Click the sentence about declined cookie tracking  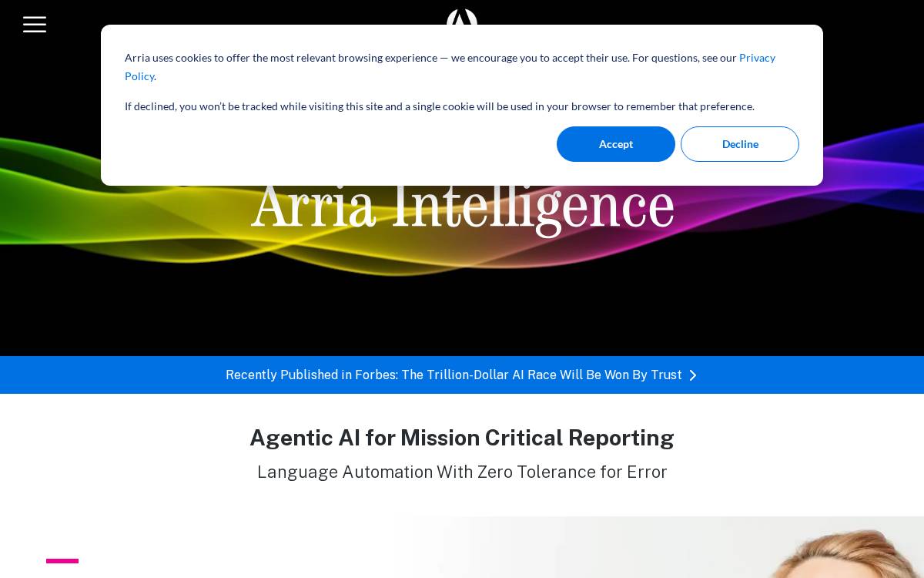[440, 106]
